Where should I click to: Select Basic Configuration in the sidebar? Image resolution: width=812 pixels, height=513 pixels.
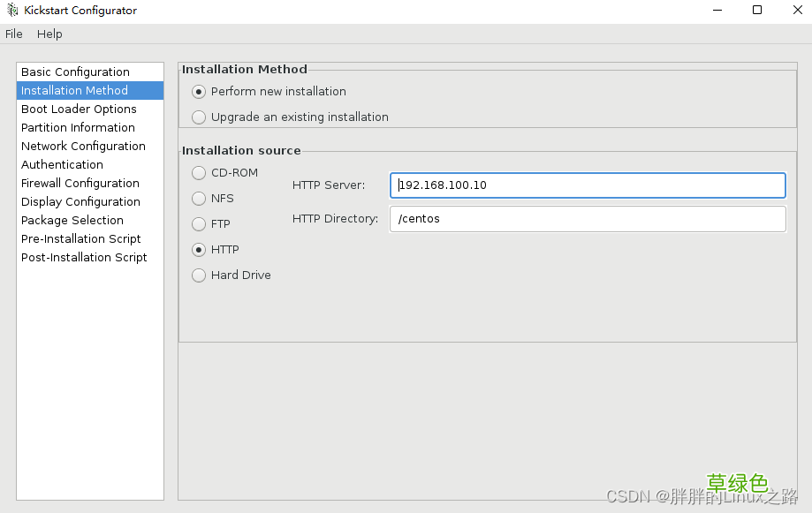point(74,72)
